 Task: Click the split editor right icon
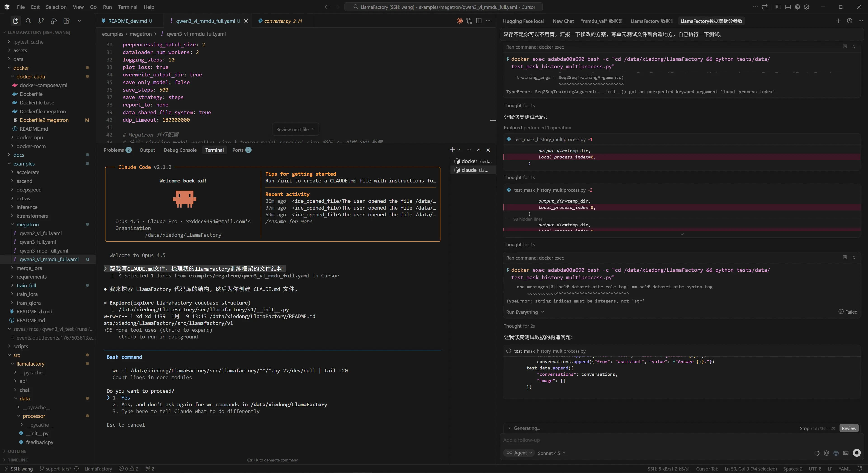click(x=479, y=21)
